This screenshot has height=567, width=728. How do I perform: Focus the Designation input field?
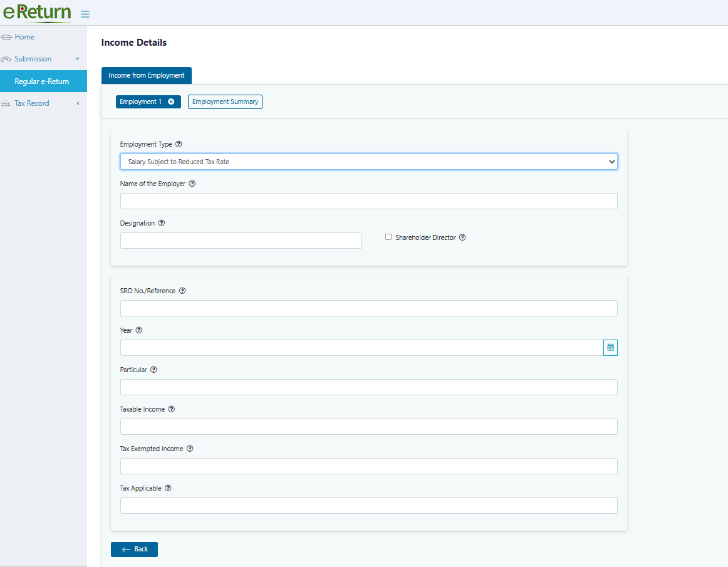(x=241, y=241)
